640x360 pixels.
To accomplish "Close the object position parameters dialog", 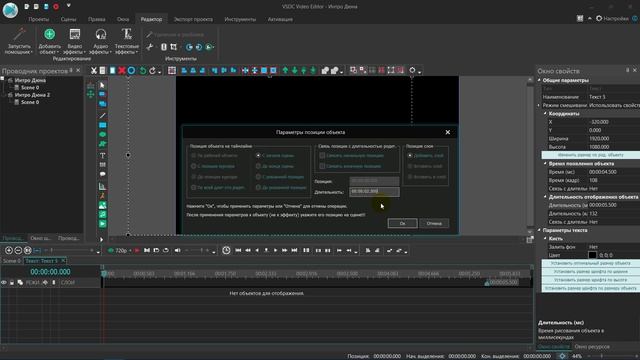I will (x=448, y=132).
